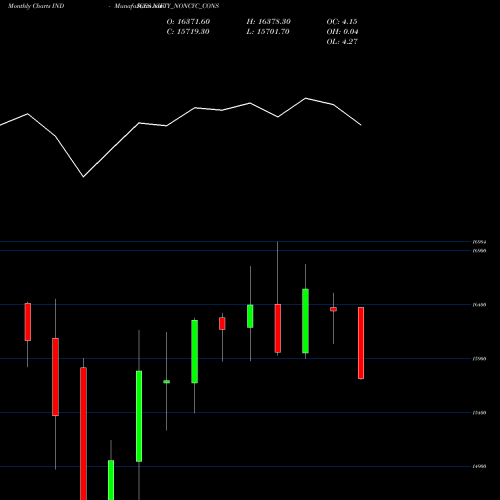The width and height of the screenshot is (500, 500).
Task: Select the close value 'C: 15719.30'
Action: 188,32
